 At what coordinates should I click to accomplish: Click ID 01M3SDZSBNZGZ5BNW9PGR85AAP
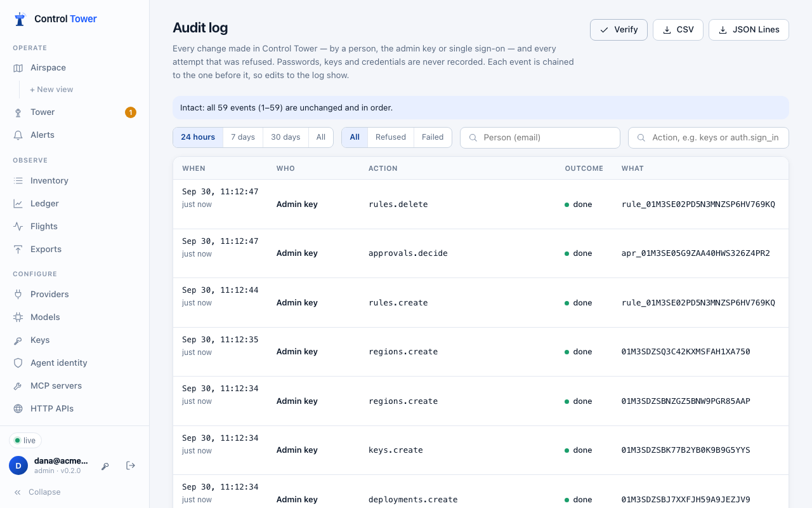(686, 401)
